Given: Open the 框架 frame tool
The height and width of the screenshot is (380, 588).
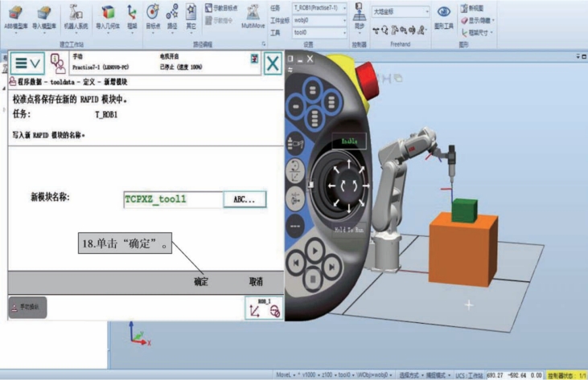Looking at the screenshot, I should pos(132,18).
